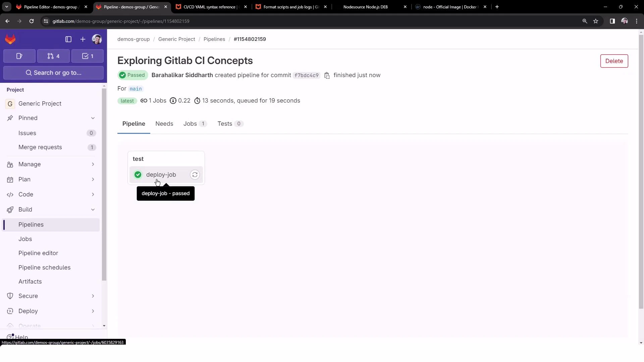Open merge requests counter showing 4
The height and width of the screenshot is (362, 644).
(x=54, y=56)
